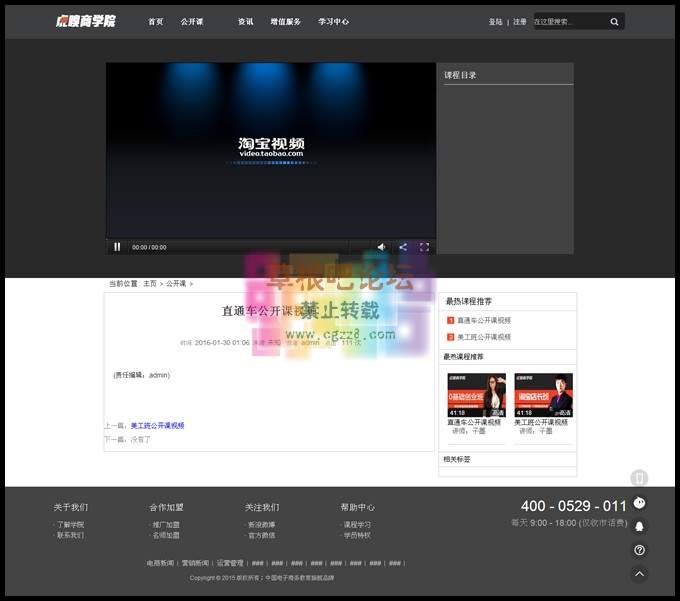Click the 虎嗅商学院 site logo
Viewport: 680px width, 601px height.
click(85, 21)
